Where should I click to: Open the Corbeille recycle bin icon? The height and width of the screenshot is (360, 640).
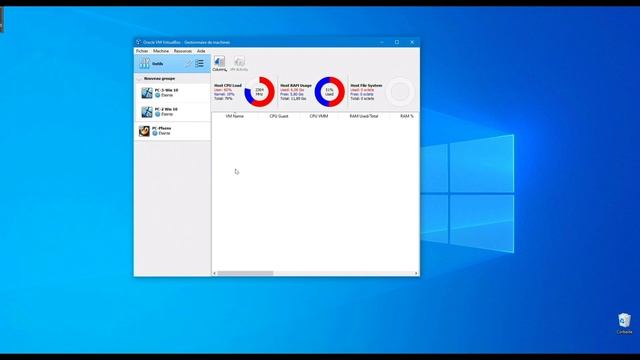point(624,324)
